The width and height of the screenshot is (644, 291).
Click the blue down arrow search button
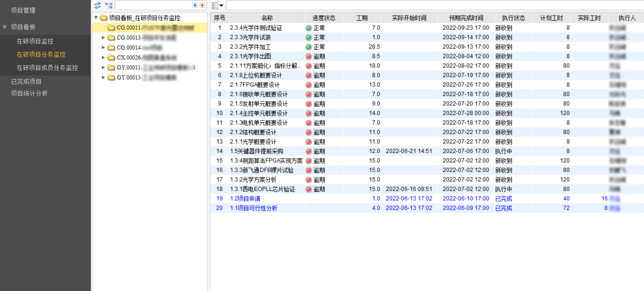[195, 5]
